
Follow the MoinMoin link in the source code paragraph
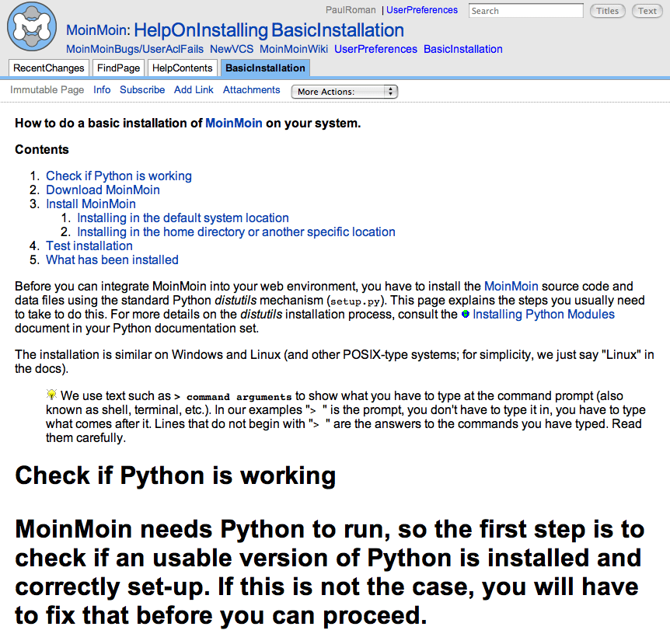click(x=511, y=286)
